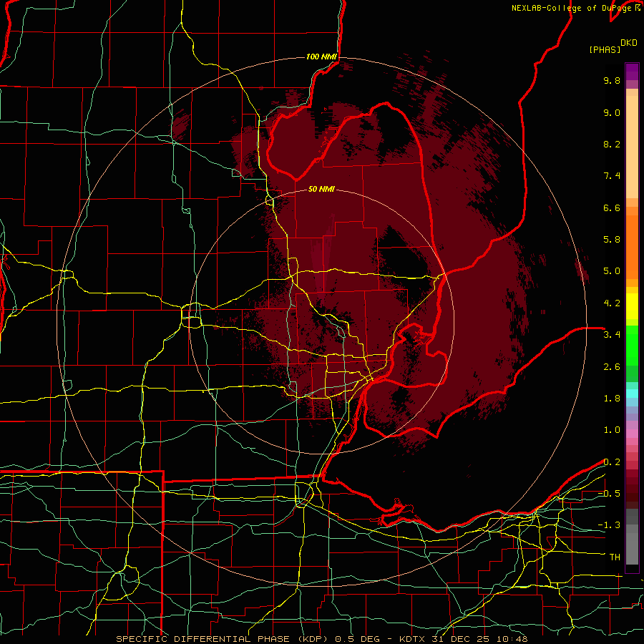Click the 1.8 scale value
Image resolution: width=644 pixels, height=644 pixels.
612,399
